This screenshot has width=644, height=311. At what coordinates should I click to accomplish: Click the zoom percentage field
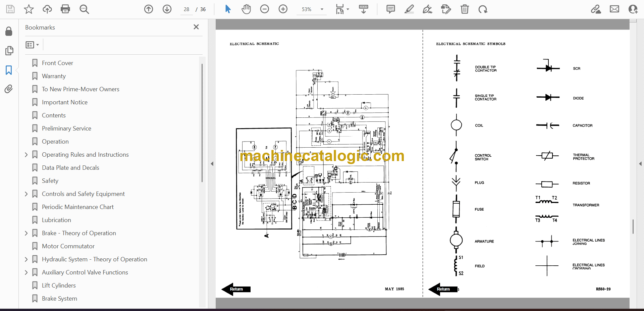tap(307, 9)
